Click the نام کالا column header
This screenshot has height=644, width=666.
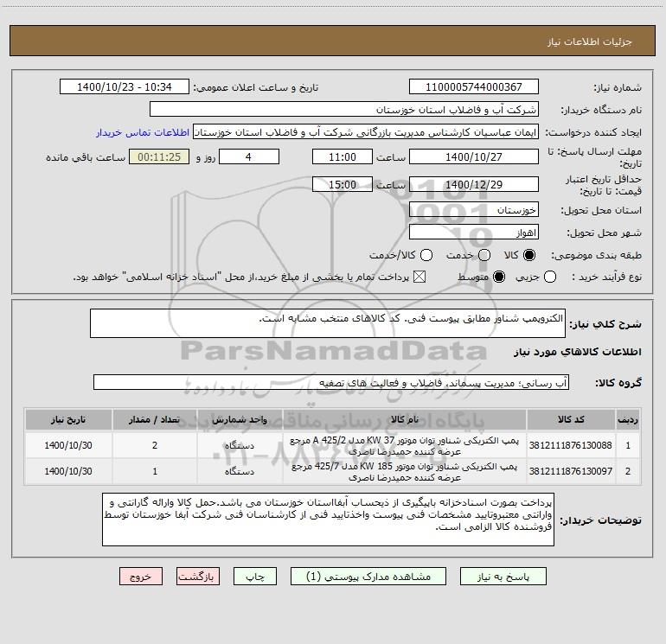click(x=405, y=419)
